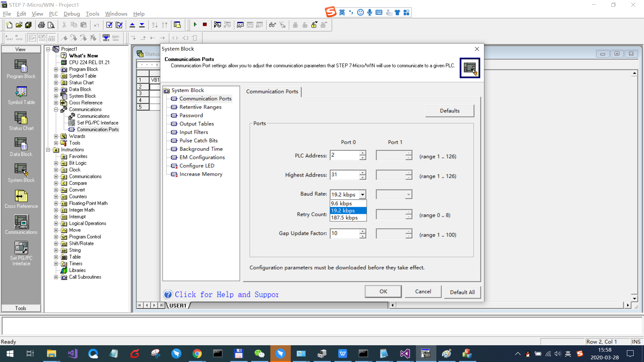The width and height of the screenshot is (644, 362).
Task: Click the blue help question mark icon
Action: (x=168, y=294)
